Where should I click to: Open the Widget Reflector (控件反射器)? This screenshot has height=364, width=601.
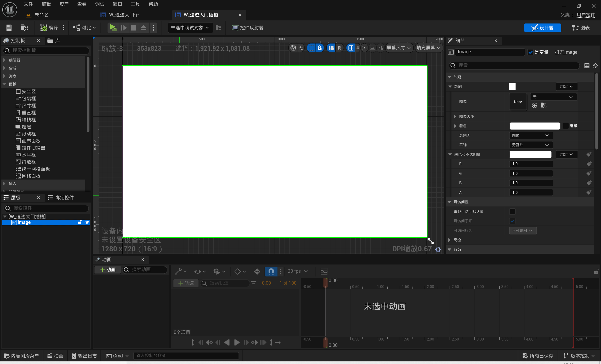pos(248,27)
